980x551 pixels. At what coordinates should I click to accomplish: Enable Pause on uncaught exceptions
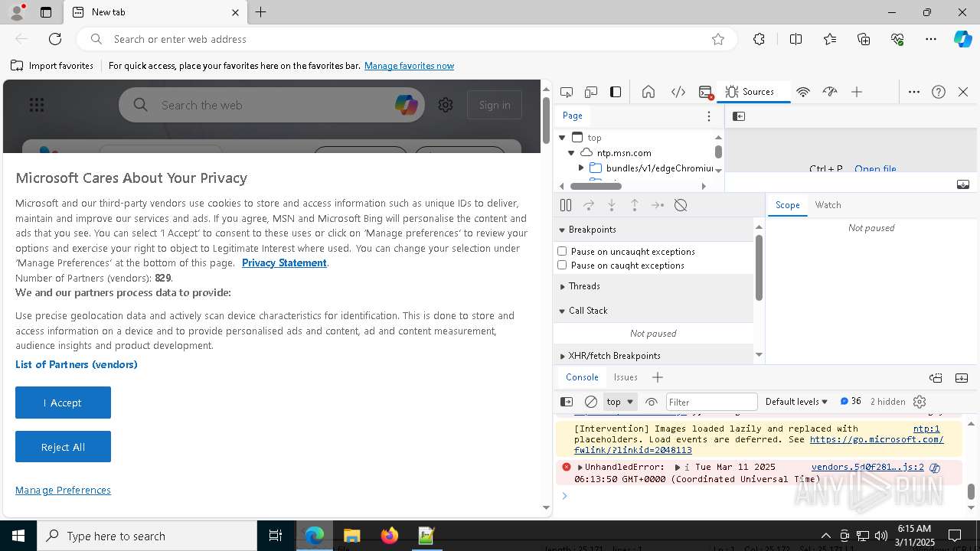(x=562, y=251)
